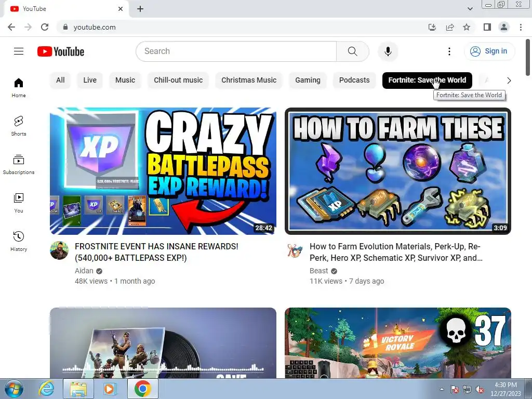This screenshot has height=399, width=532.
Task: Open File Explorer from taskbar
Action: [x=78, y=389]
